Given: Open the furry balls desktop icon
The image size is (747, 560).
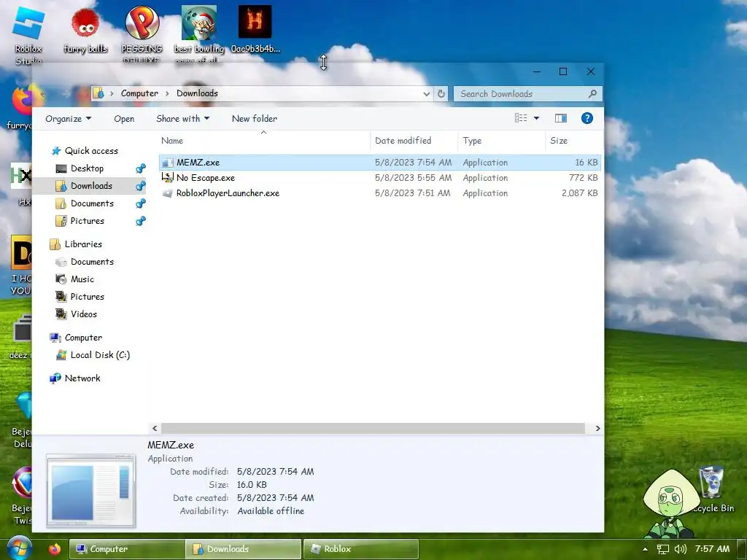Looking at the screenshot, I should [x=85, y=31].
